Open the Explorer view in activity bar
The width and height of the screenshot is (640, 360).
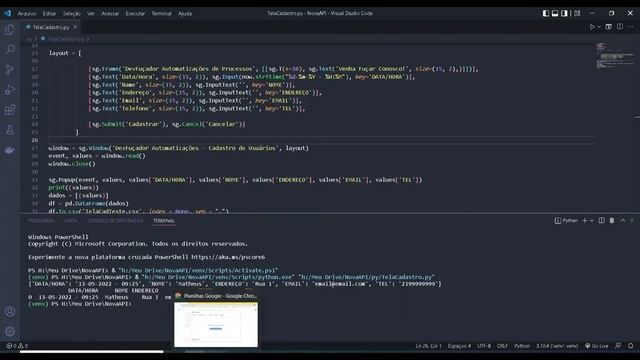(x=10, y=30)
